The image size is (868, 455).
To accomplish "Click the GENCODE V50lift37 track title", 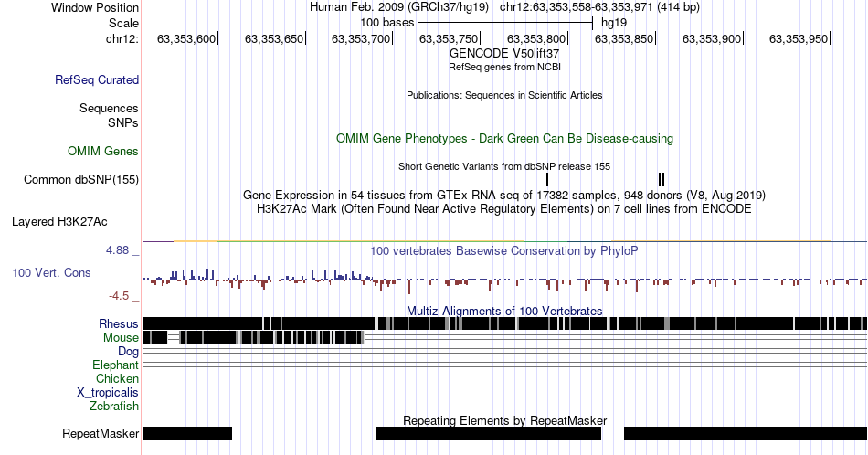I will click(504, 54).
